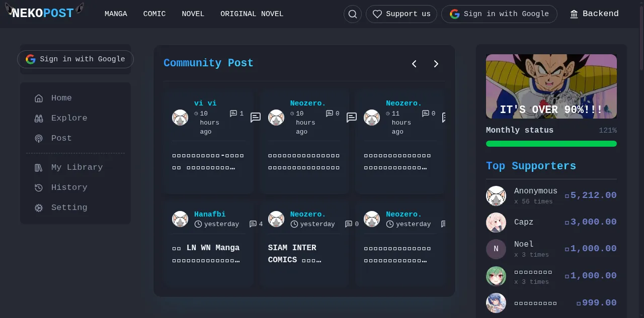Open Post in sidebar
The image size is (644, 318).
click(75, 138)
